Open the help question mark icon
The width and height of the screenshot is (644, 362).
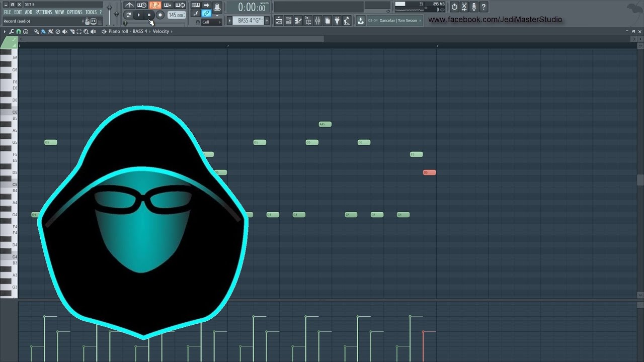[x=484, y=7]
